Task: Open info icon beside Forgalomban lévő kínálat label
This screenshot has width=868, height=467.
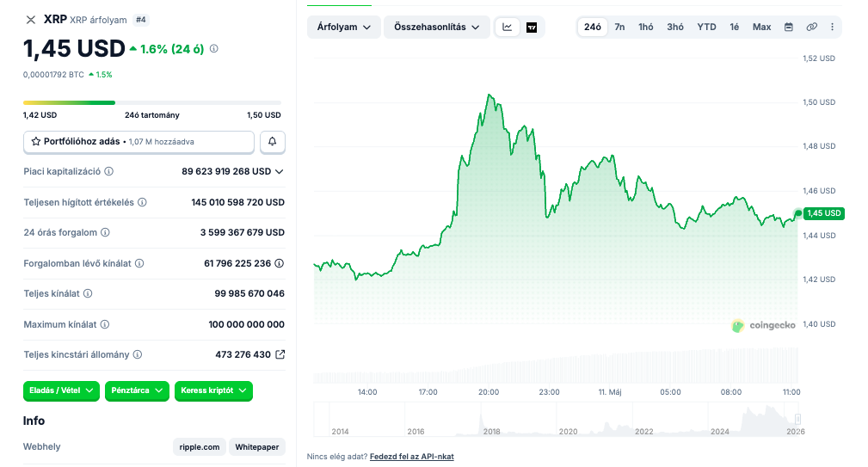Action: click(139, 263)
